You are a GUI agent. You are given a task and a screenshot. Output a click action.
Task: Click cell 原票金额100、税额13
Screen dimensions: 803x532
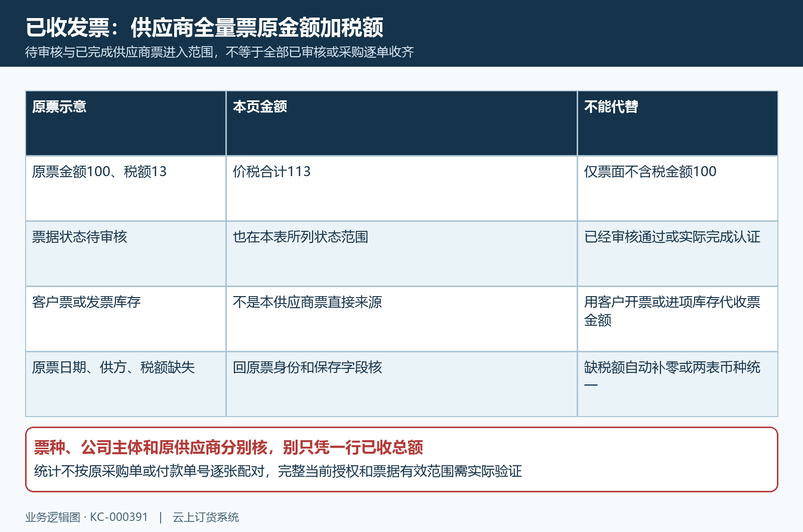click(x=126, y=189)
